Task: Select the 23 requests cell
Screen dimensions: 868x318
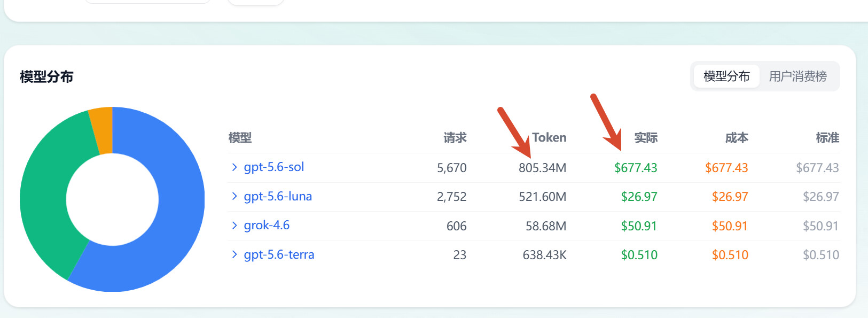Action: [460, 255]
